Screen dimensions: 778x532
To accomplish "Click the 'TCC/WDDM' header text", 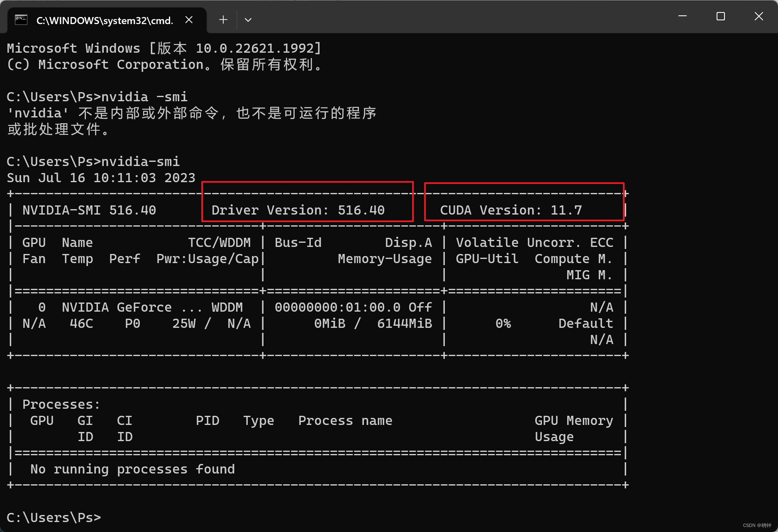I will pos(219,243).
